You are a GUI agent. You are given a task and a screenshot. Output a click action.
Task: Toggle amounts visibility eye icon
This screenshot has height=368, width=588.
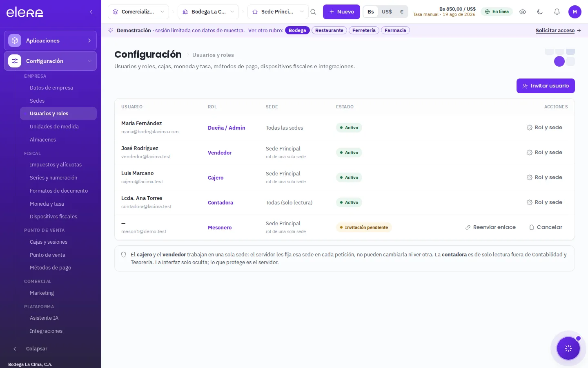click(x=523, y=12)
